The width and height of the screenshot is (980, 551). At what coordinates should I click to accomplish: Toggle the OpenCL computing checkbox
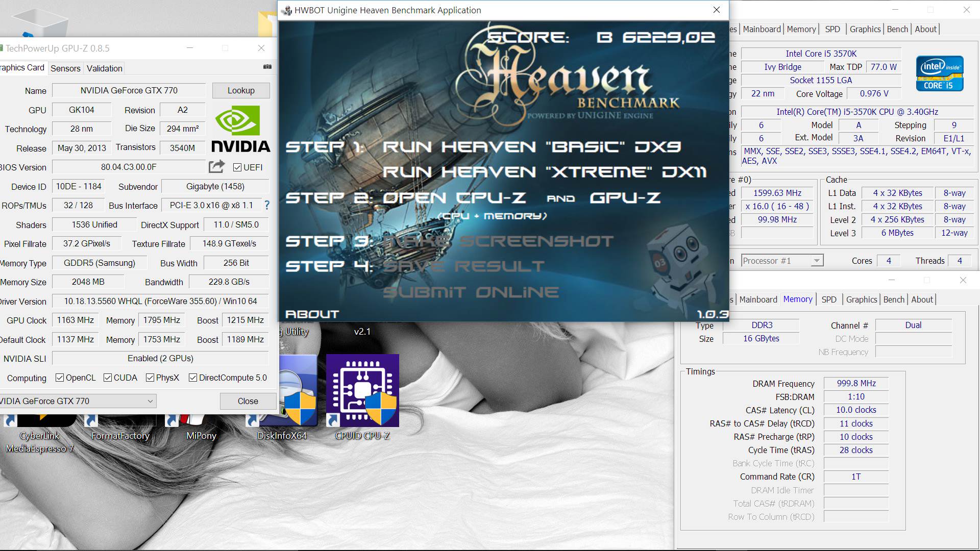(60, 378)
